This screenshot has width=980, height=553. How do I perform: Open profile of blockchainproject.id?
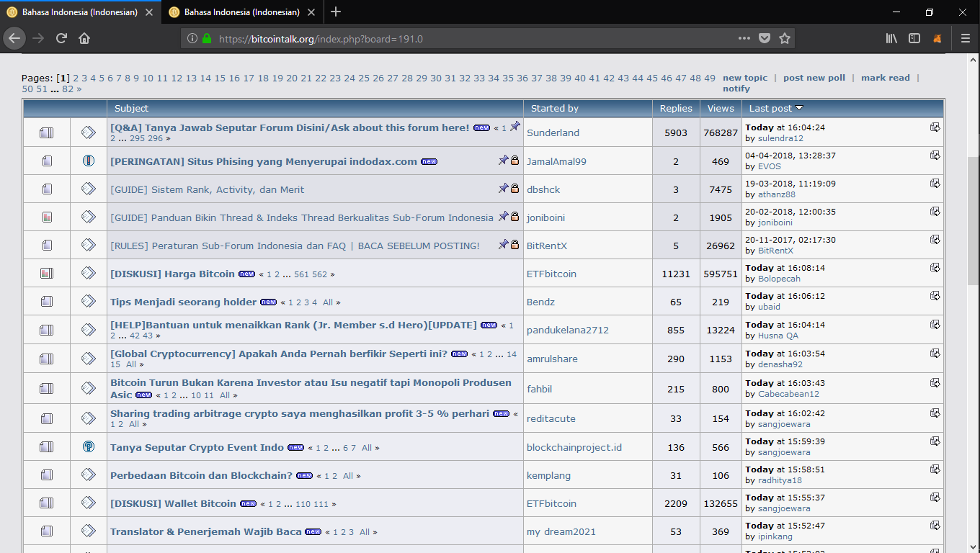pos(574,447)
